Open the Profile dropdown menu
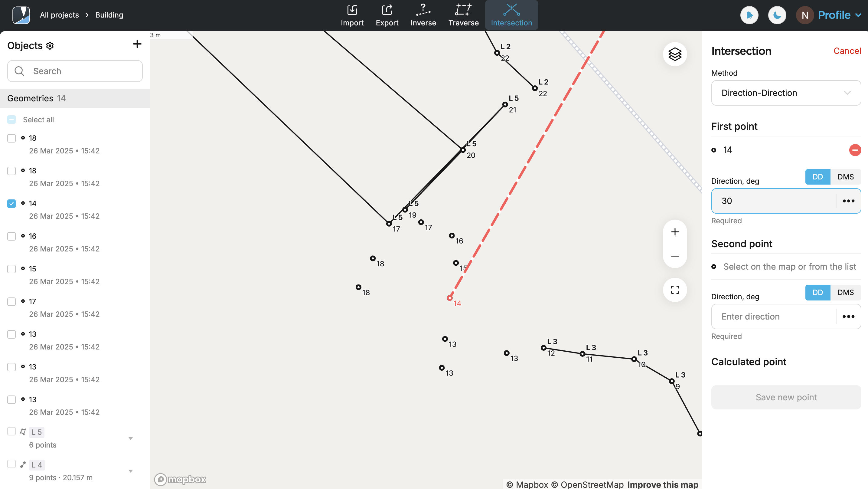Screen dimensions: 868x489 coord(839,15)
